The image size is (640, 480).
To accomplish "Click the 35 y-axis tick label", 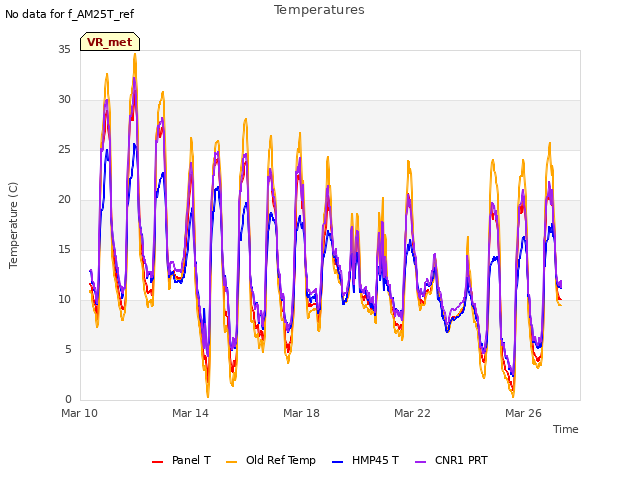I will (64, 50).
